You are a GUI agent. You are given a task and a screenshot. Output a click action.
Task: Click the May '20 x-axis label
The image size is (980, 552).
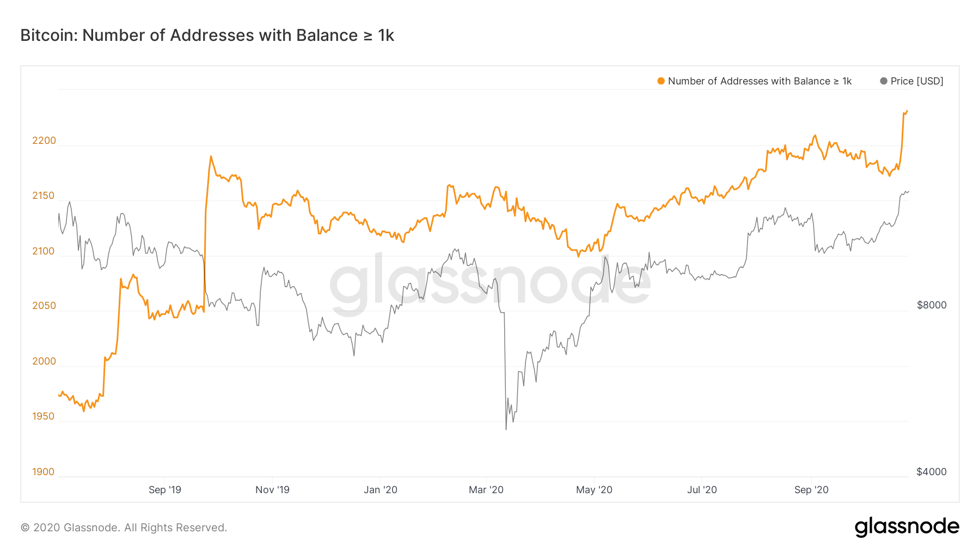click(594, 490)
